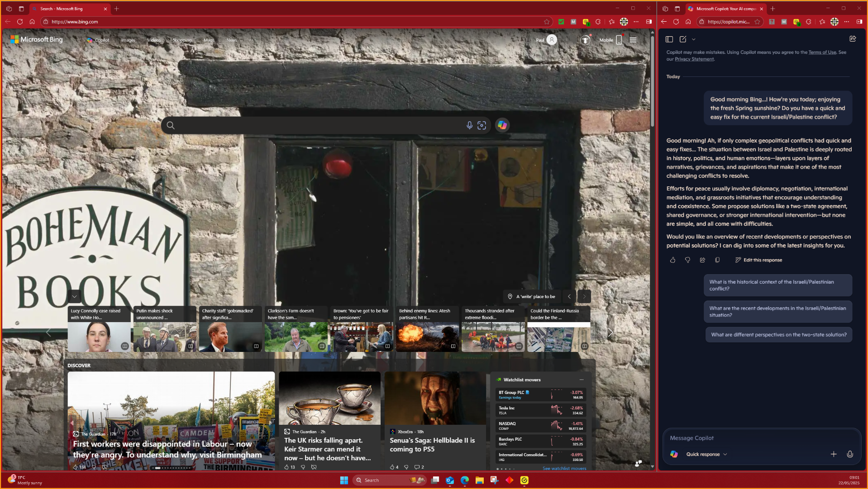The image size is (868, 489).
Task: Open the Maps tab on Bing
Action: coord(209,40)
